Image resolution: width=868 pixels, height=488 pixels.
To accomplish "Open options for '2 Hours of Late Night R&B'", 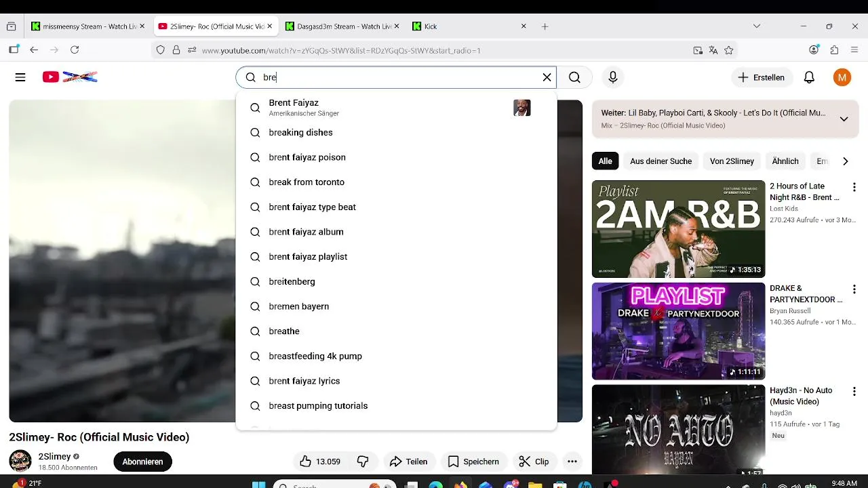I will point(854,187).
